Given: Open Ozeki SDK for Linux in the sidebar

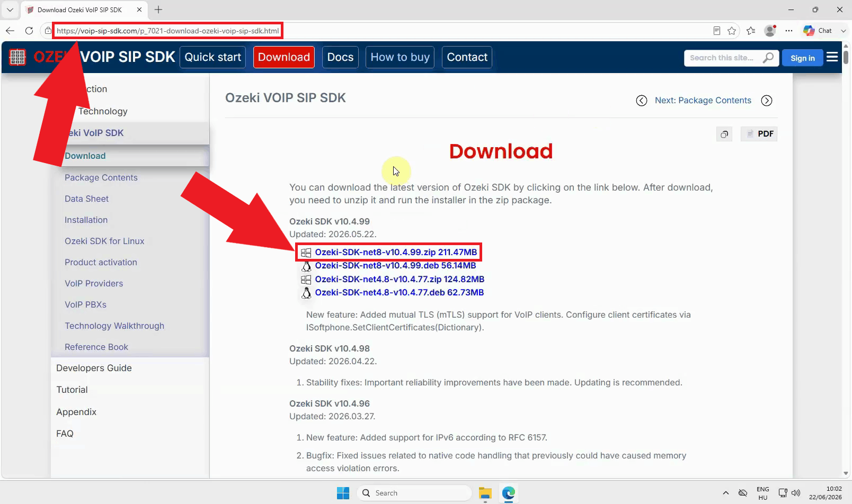Looking at the screenshot, I should click(104, 241).
